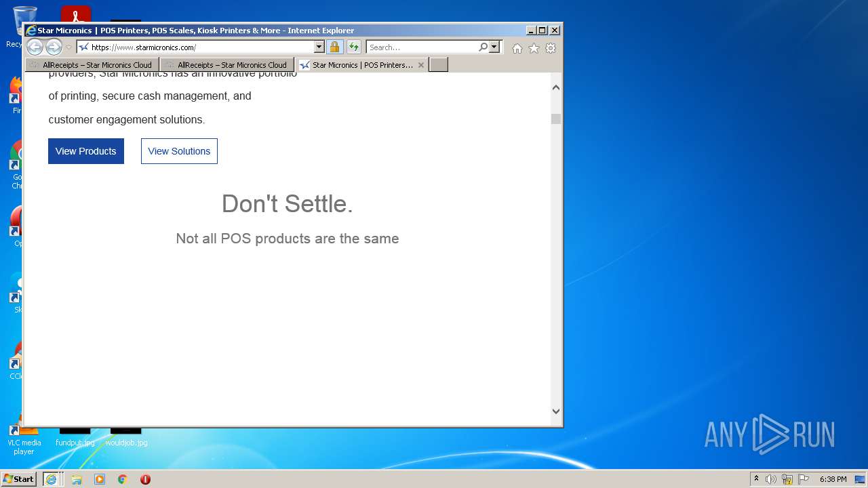Click the network tray icon
Viewport: 868px width, 488px height.
pyautogui.click(x=787, y=479)
